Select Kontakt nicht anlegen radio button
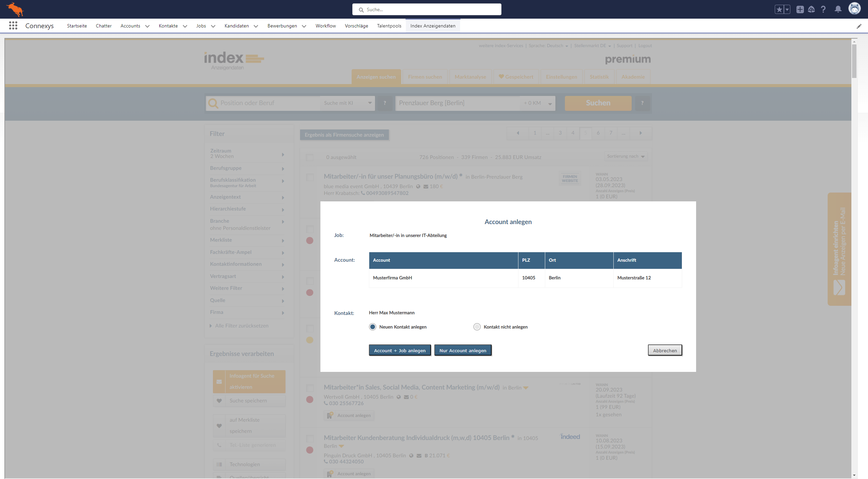The height and width of the screenshot is (479, 868). [477, 327]
